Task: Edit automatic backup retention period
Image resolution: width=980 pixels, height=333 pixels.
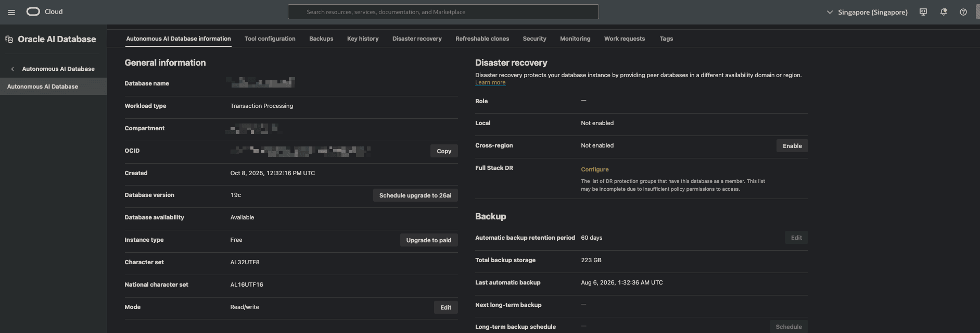Action: (796, 238)
